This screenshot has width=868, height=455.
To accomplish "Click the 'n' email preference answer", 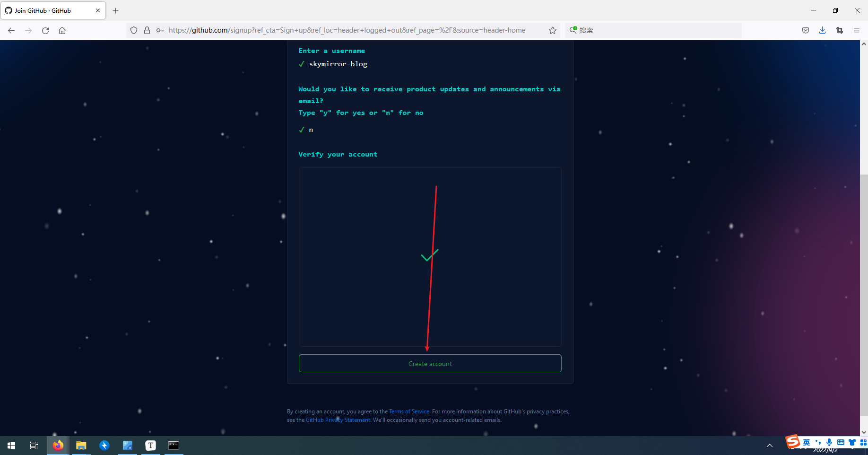I will click(311, 130).
